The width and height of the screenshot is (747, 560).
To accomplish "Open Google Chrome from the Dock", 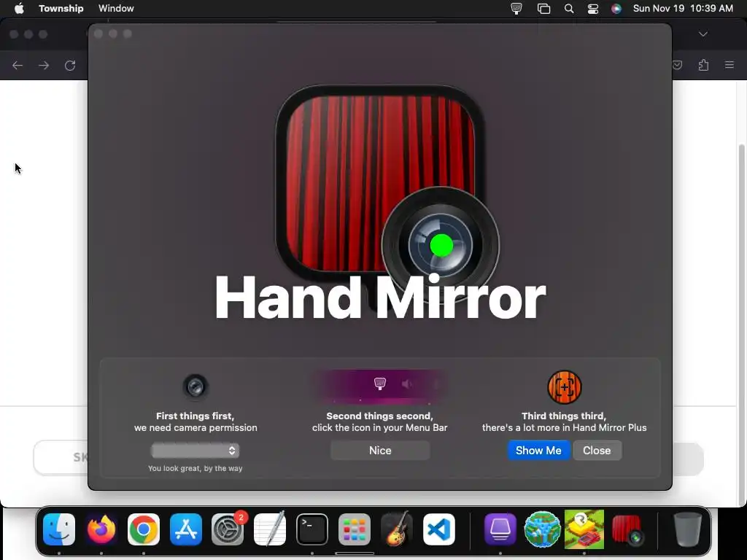I will [144, 529].
